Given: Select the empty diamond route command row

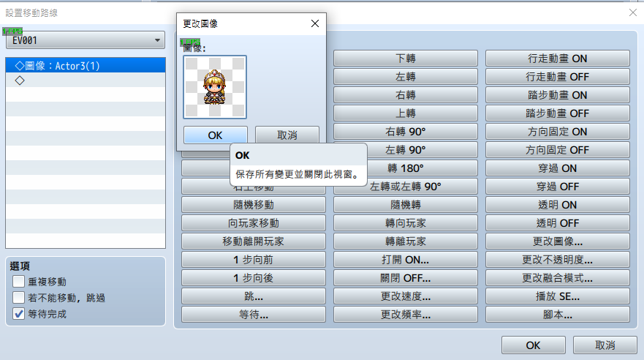Looking at the screenshot, I should [x=86, y=80].
